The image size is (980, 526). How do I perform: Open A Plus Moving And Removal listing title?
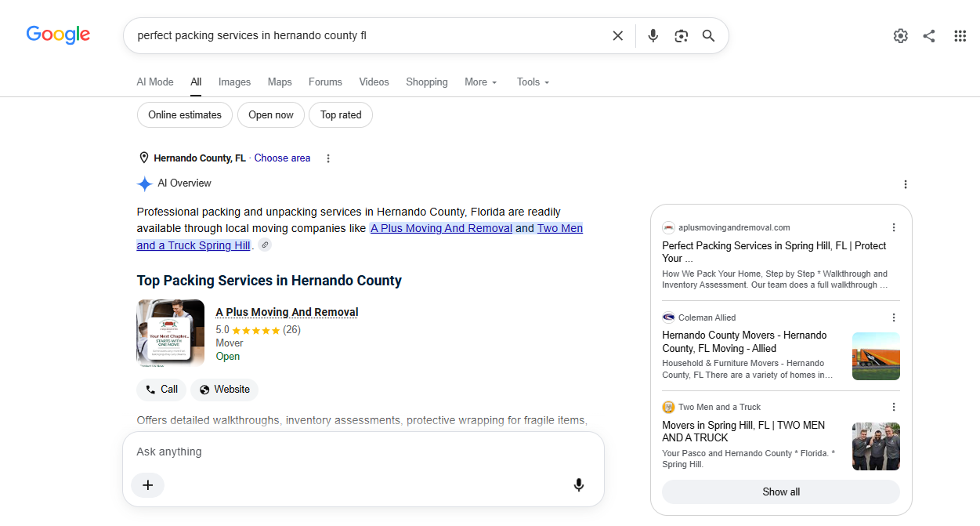coord(287,312)
